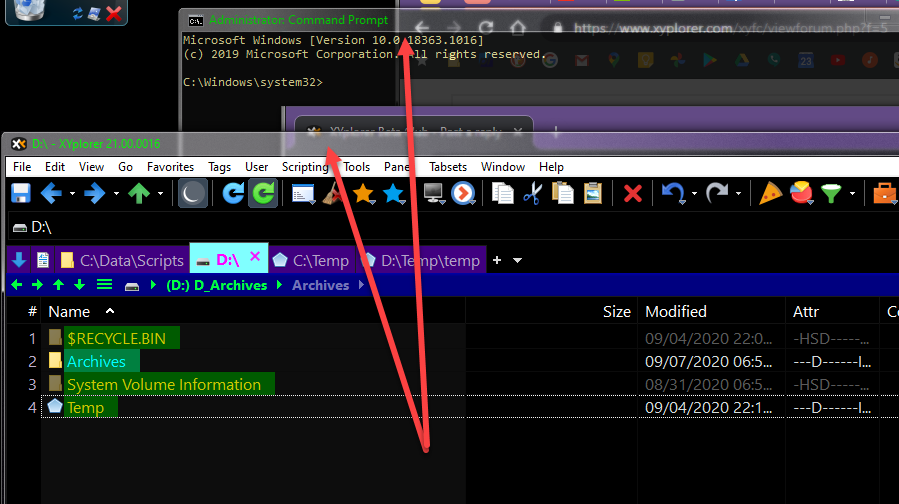Click the red X Delete icon
Image resolution: width=899 pixels, height=504 pixels.
[632, 193]
